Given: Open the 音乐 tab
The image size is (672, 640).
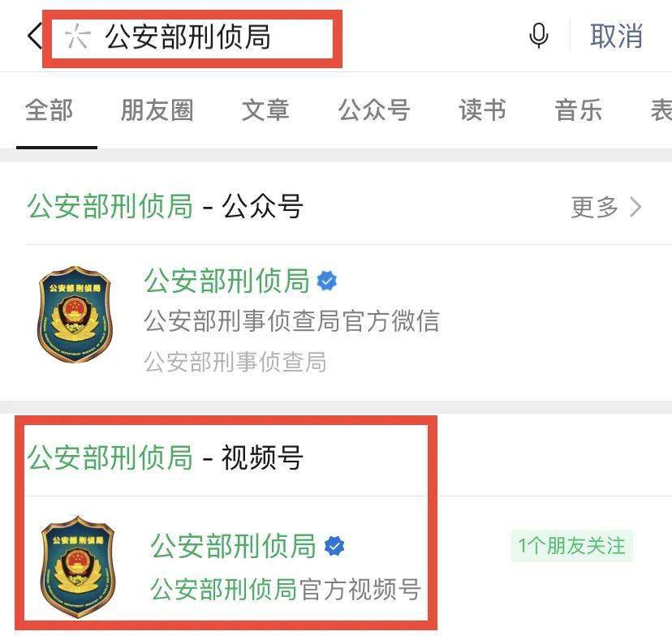Looking at the screenshot, I should pos(578,110).
